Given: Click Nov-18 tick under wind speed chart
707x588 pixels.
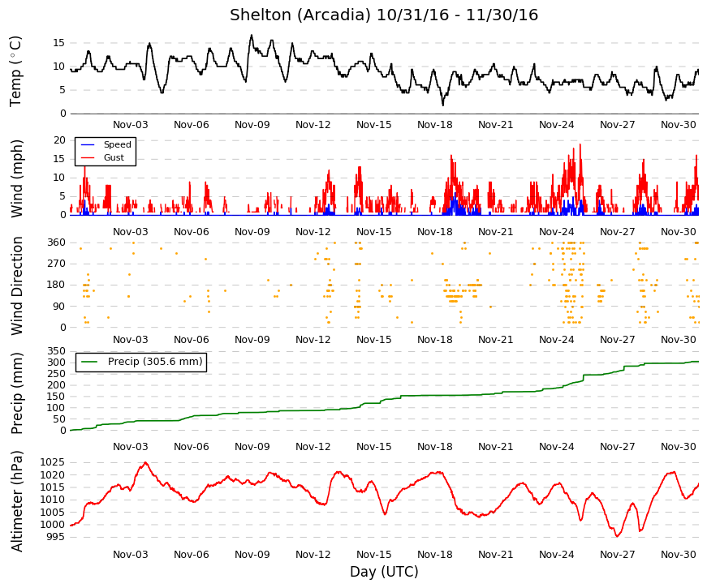Looking at the screenshot, I should click(434, 232).
